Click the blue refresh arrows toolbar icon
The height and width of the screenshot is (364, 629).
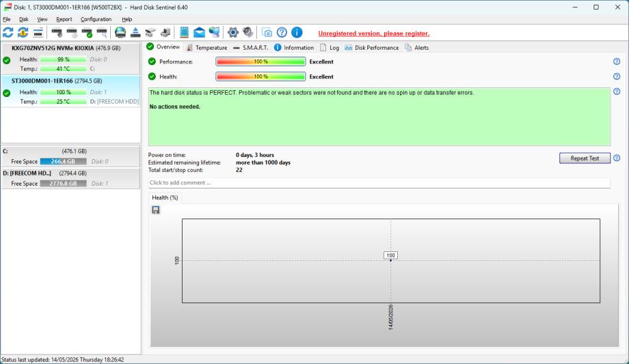point(8,33)
